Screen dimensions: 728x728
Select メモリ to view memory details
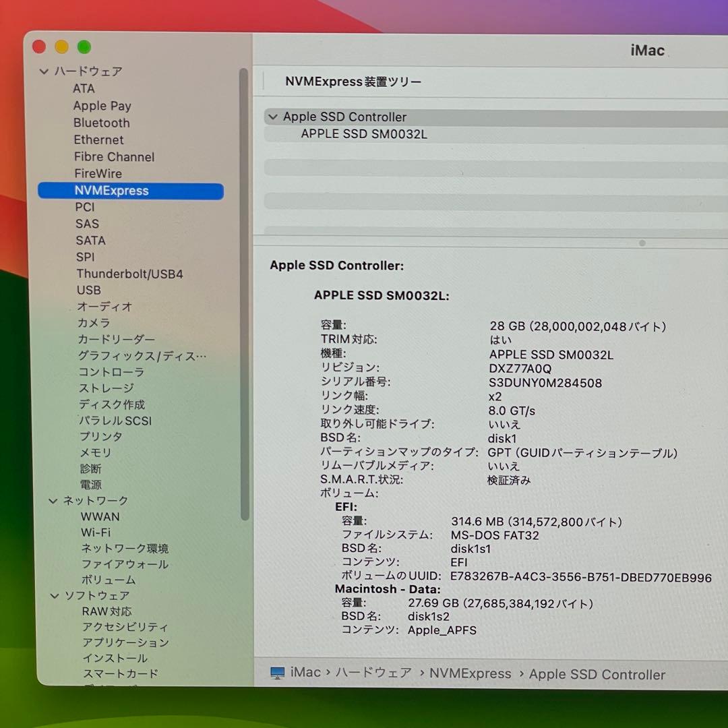[x=95, y=452]
